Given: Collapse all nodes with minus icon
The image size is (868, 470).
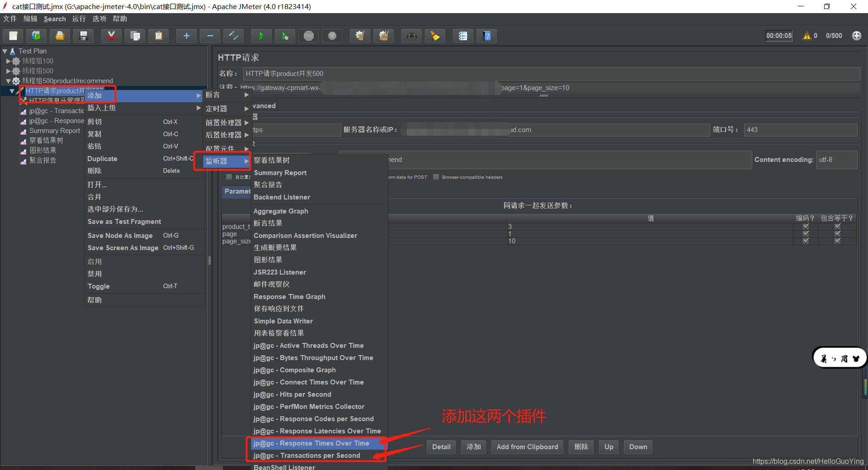Looking at the screenshot, I should point(210,36).
